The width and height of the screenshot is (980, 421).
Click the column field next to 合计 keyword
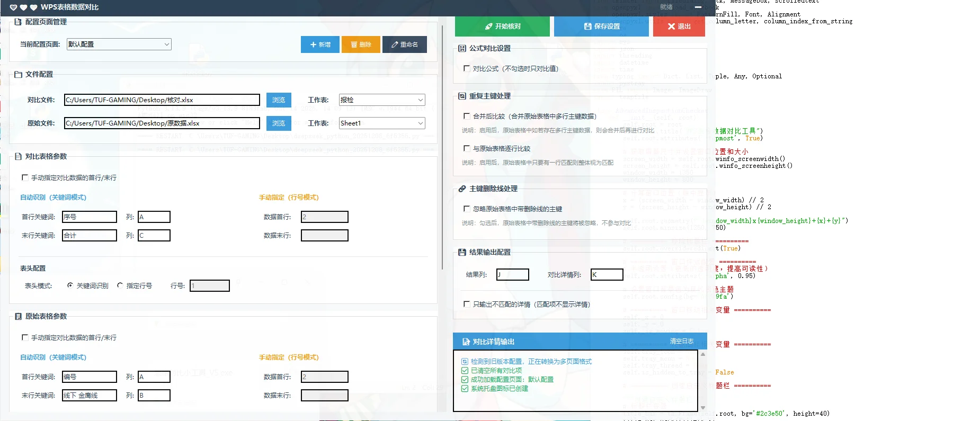pos(154,236)
